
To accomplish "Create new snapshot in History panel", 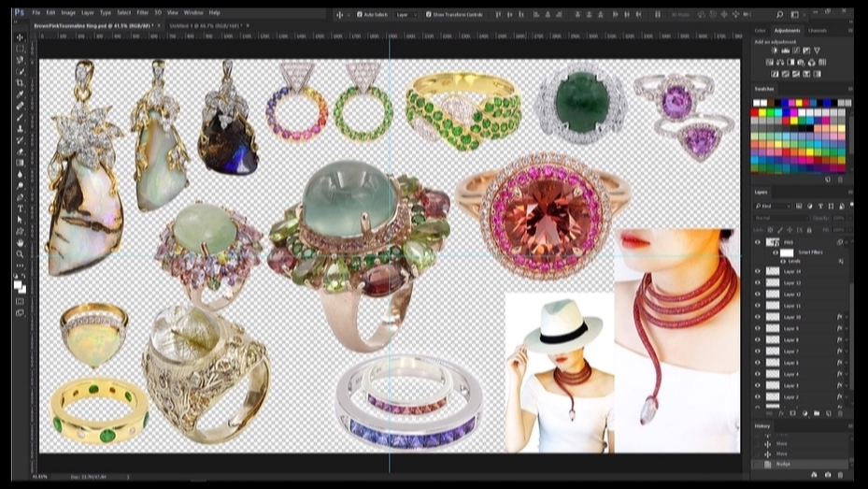I will (828, 475).
